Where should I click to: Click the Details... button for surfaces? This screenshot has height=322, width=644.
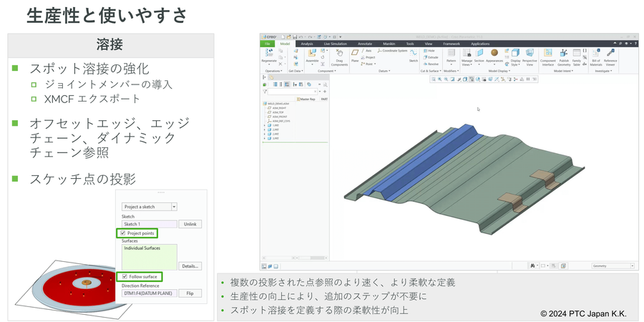(x=190, y=265)
